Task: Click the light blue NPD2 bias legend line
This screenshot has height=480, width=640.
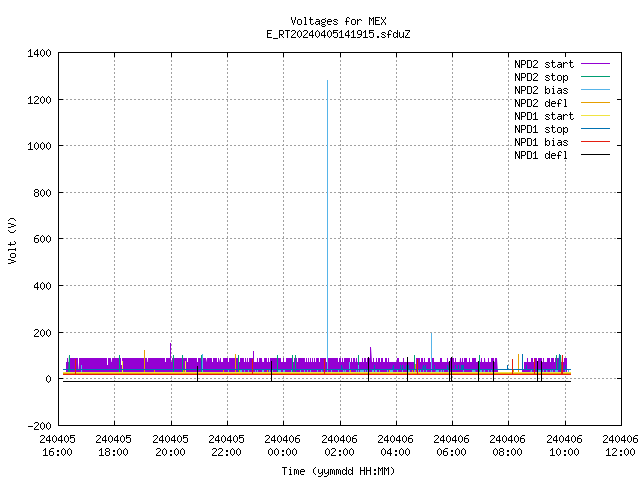Action: [x=595, y=89]
